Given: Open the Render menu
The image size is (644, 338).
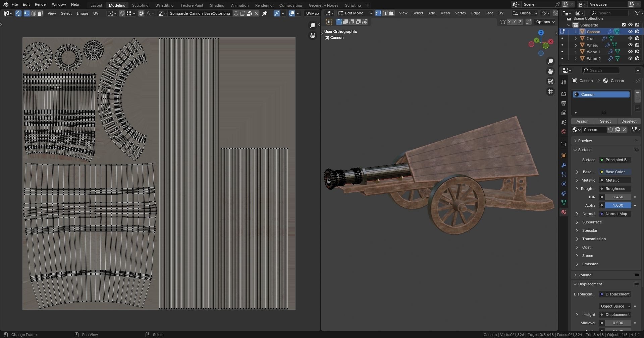Looking at the screenshot, I should 41,4.
